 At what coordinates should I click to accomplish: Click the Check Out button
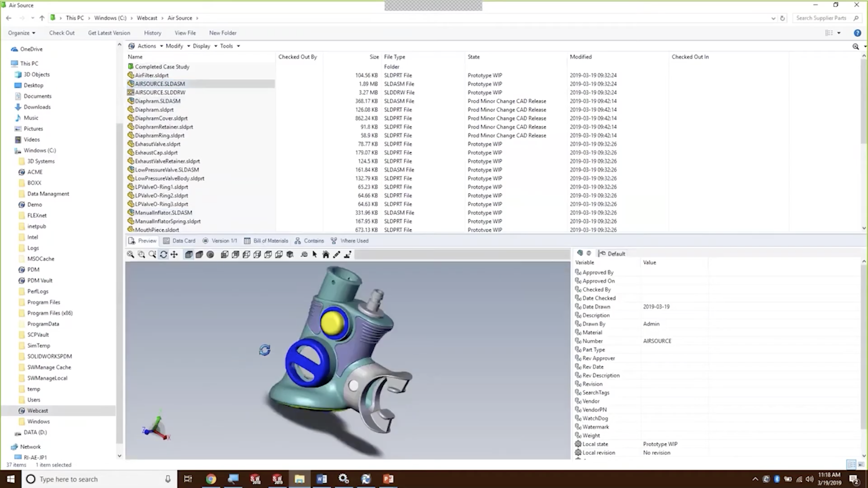point(62,33)
